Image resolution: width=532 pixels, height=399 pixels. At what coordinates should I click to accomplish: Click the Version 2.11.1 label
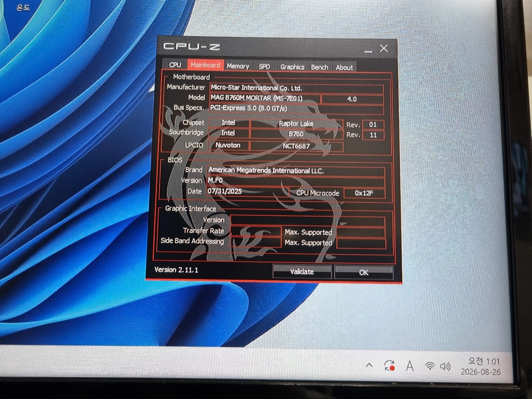click(177, 270)
